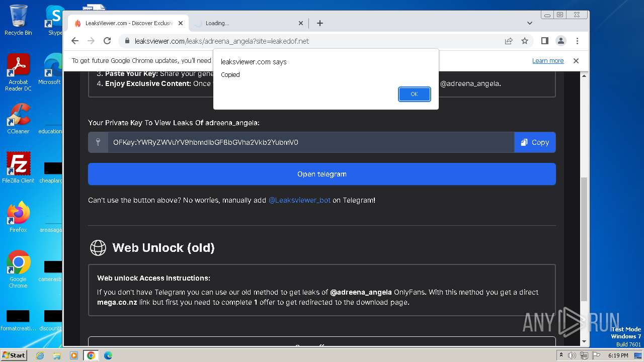Viewport: 644px width, 362px height.
Task: Follow the @Leaksviewer_bot link
Action: click(x=299, y=200)
